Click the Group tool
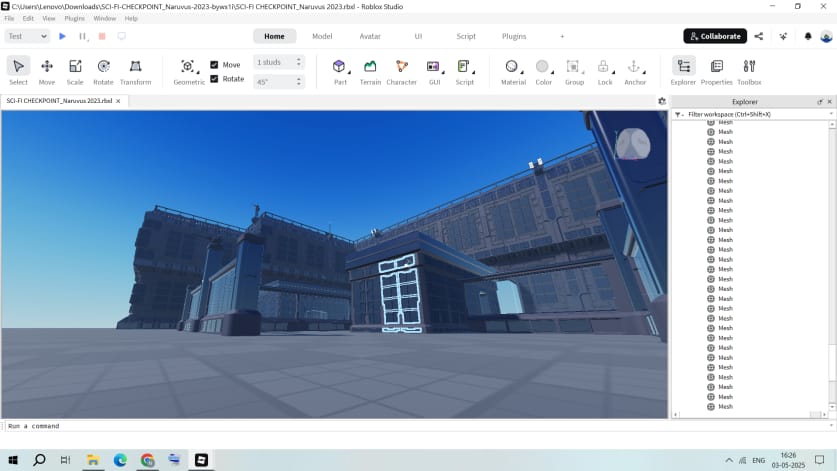The image size is (837, 471). (573, 71)
